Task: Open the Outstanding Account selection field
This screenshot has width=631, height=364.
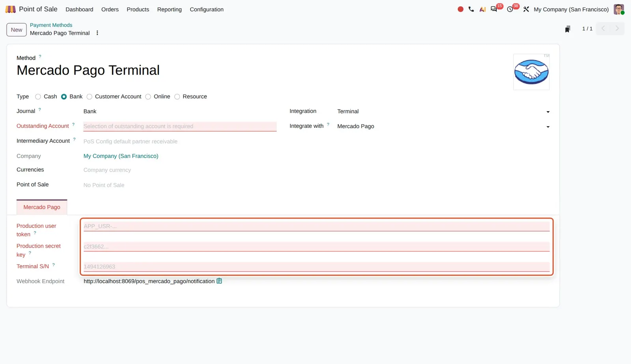Action: pyautogui.click(x=180, y=126)
